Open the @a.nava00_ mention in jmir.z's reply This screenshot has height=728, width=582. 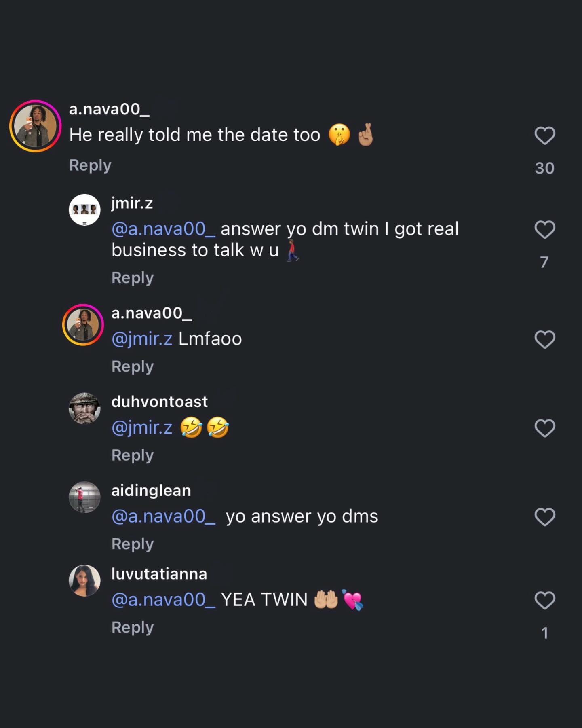[x=163, y=229]
